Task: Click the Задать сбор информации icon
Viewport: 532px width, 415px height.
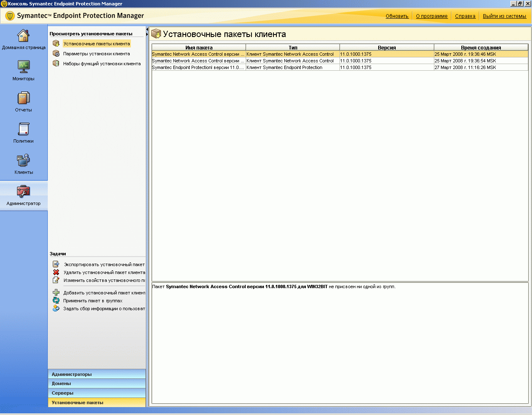Action: 56,309
